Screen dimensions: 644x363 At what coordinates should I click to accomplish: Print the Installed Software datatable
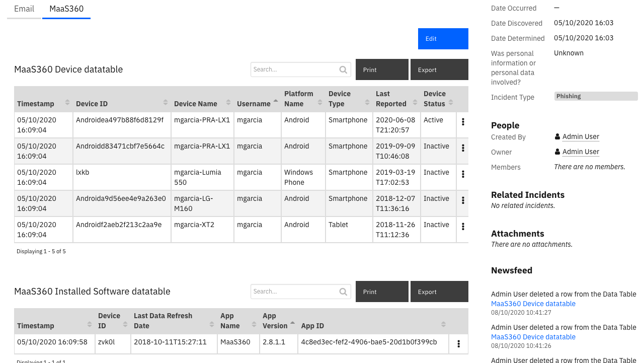point(382,292)
